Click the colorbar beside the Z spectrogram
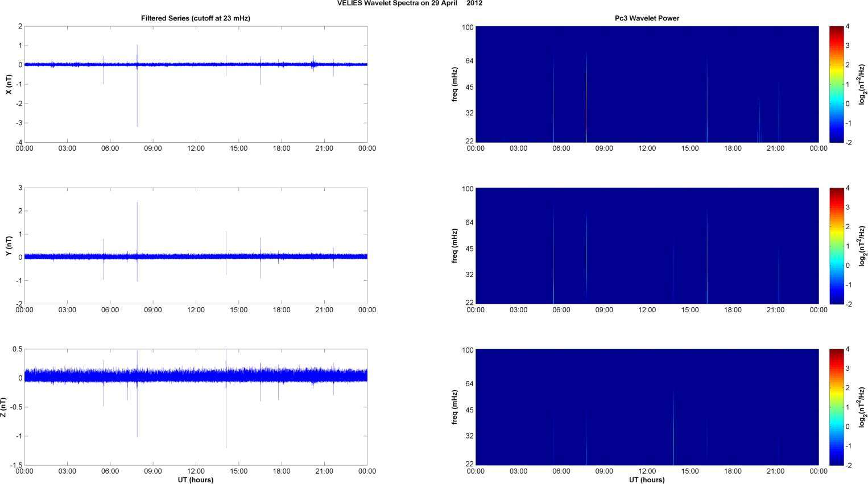 pos(836,407)
